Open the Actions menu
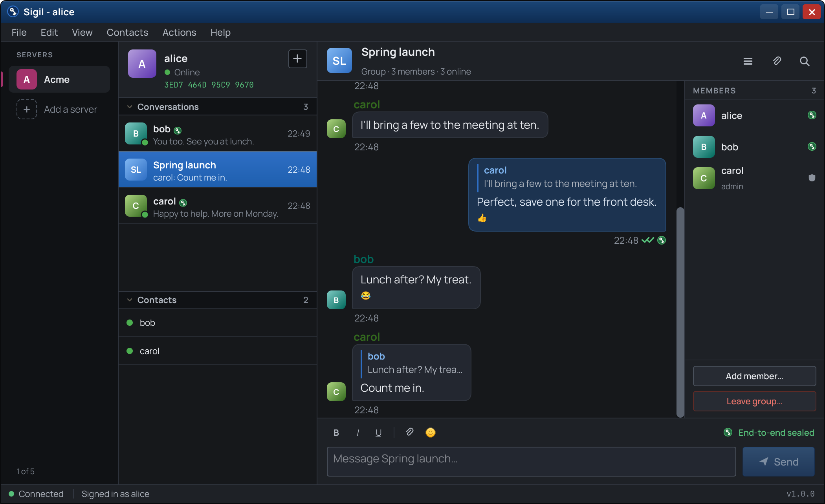 (179, 33)
